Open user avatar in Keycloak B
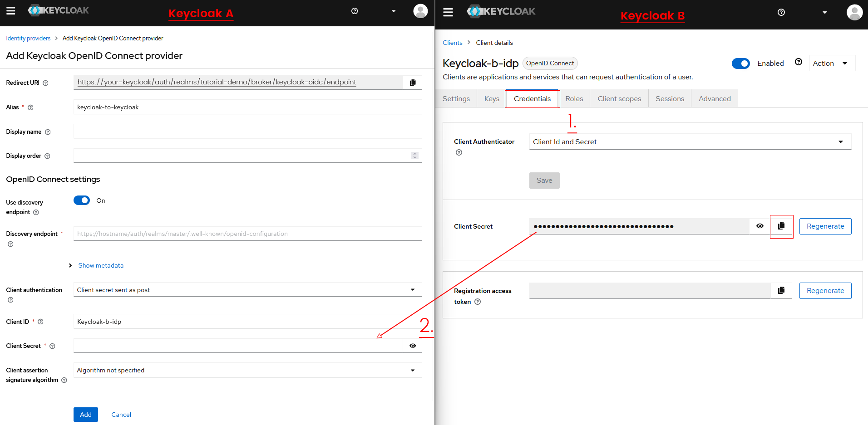Viewport: 868px width, 425px height. click(854, 12)
